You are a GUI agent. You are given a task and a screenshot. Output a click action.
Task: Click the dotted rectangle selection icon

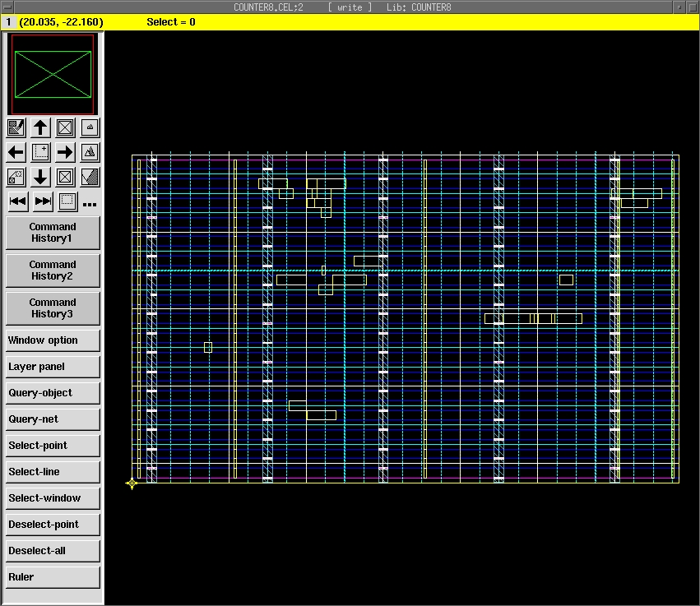tap(67, 201)
